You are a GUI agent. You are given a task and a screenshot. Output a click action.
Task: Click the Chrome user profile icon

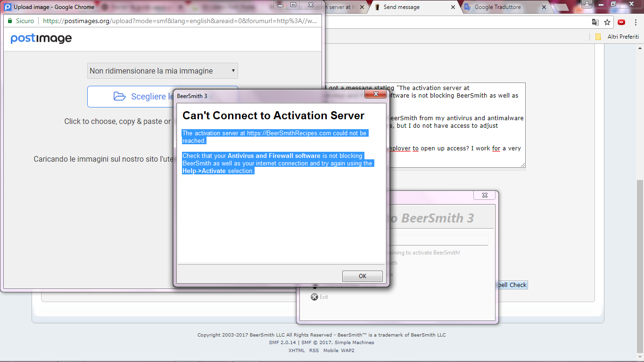coord(586,4)
